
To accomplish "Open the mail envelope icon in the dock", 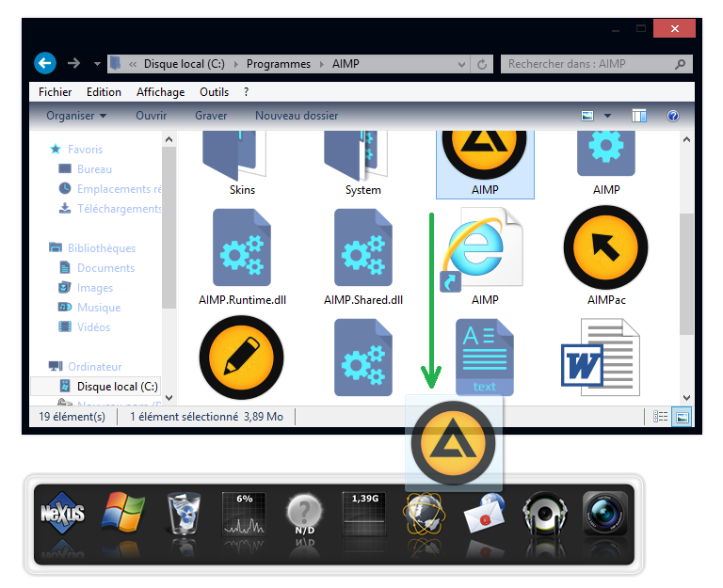I will point(485,514).
